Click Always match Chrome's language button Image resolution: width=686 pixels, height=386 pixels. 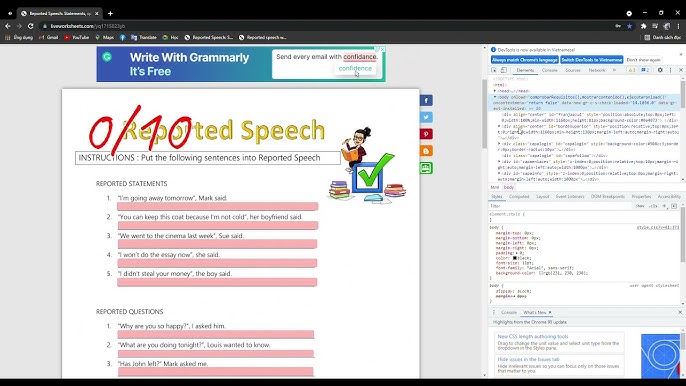[525, 60]
